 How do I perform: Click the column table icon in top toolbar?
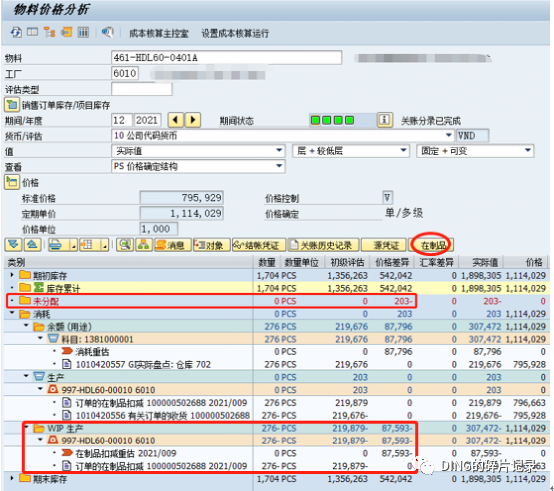point(83,32)
